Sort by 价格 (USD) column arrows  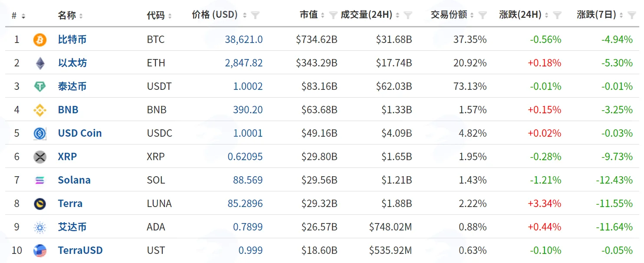point(245,16)
